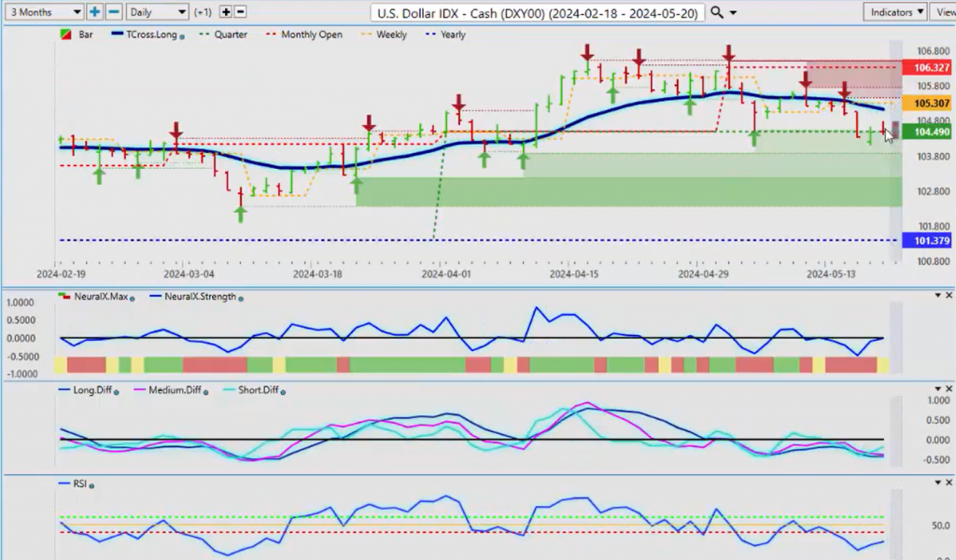956x560 pixels.
Task: Expand the Indicators dropdown menu
Action: (893, 12)
